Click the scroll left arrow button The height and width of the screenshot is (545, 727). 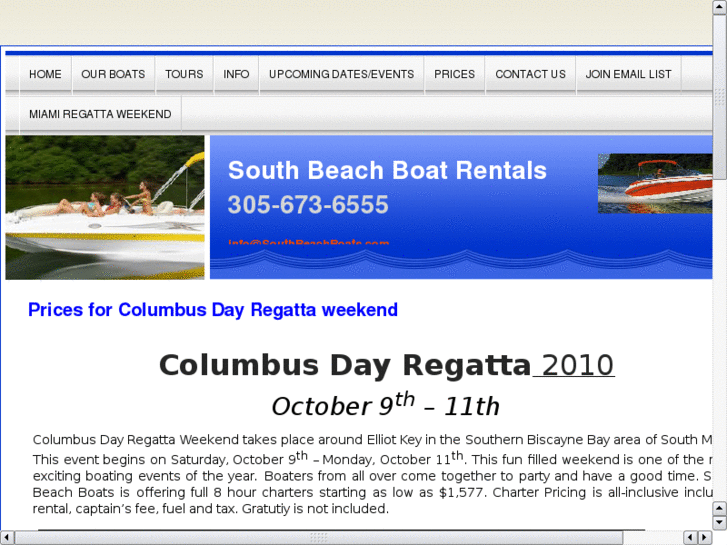coord(8,537)
